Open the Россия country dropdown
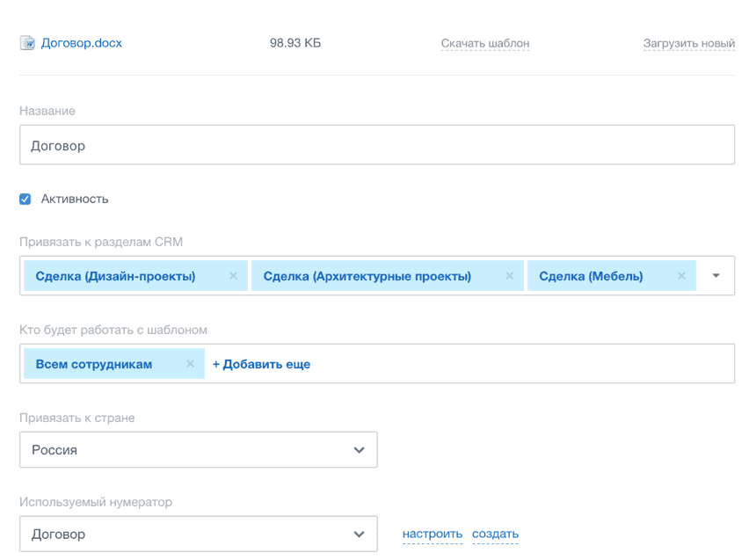This screenshot has width=749, height=560. pos(198,449)
